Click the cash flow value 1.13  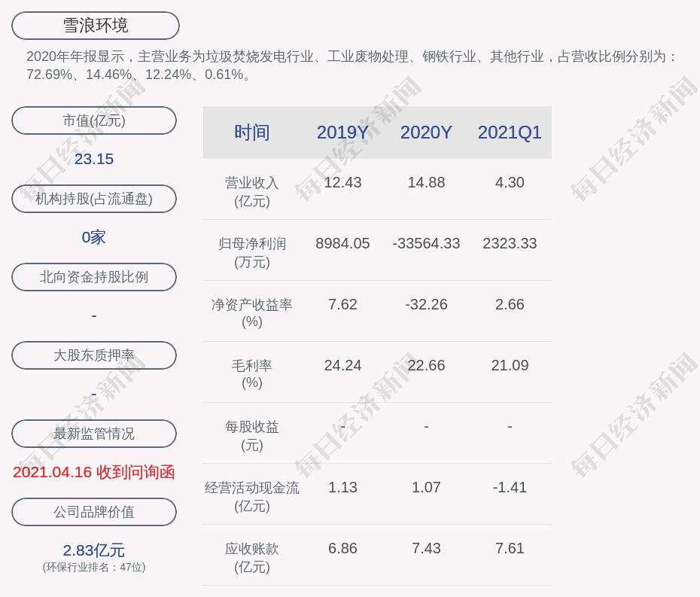tap(343, 488)
